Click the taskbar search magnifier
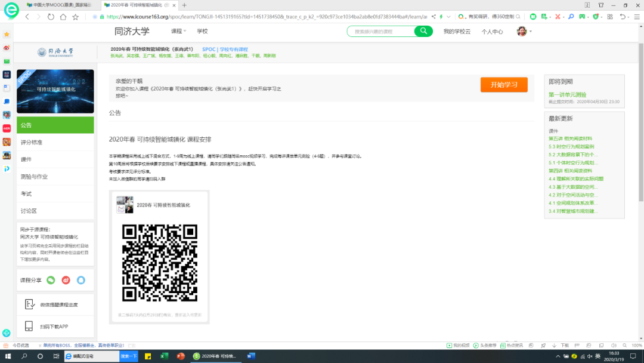This screenshot has height=363, width=644. point(24,356)
